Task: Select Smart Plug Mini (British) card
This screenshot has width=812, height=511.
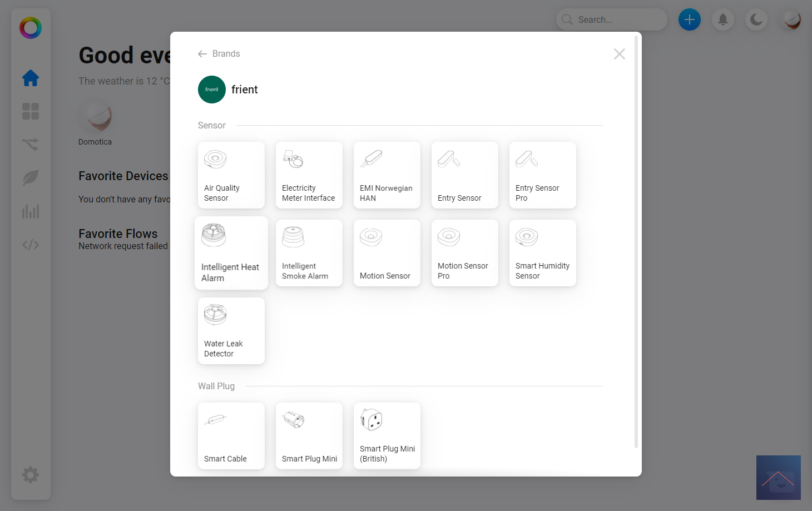Action: click(387, 436)
